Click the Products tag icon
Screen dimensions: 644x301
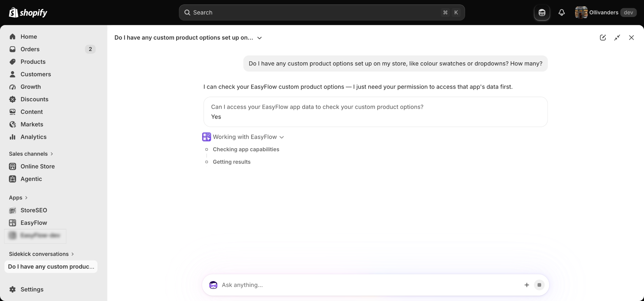click(x=13, y=62)
